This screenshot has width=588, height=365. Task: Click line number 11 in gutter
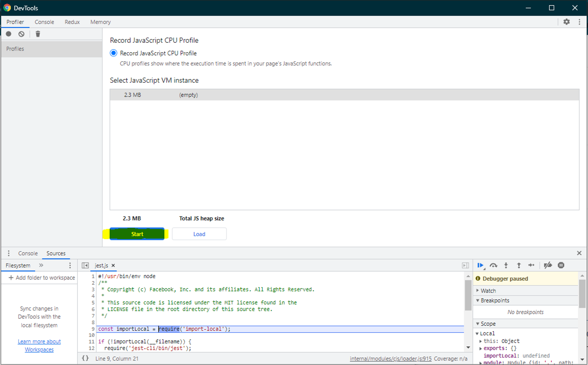click(91, 342)
